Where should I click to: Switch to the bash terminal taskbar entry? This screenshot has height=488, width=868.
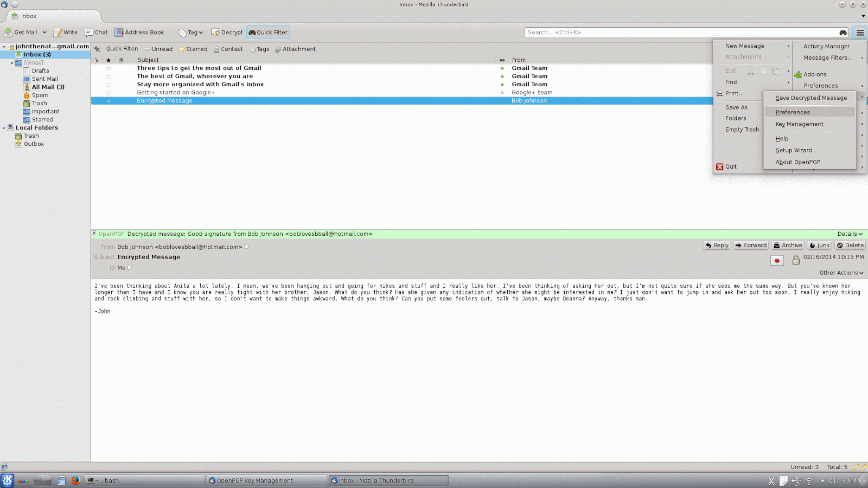click(145, 480)
